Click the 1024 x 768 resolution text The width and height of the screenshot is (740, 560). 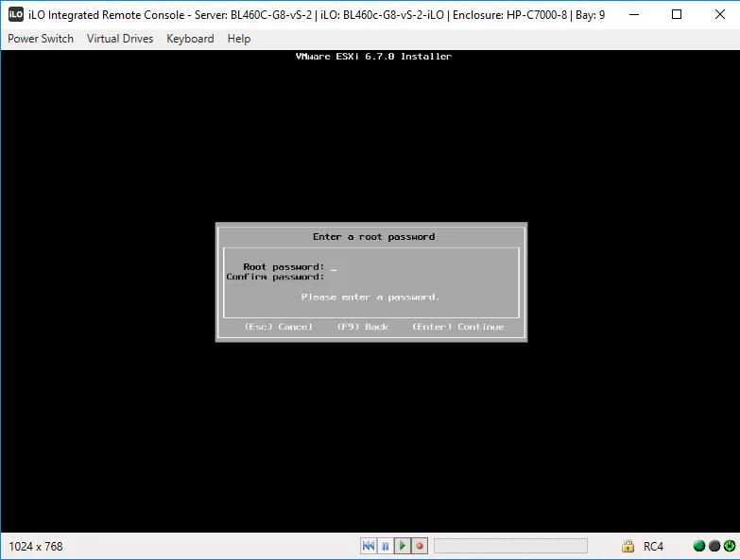(x=36, y=547)
